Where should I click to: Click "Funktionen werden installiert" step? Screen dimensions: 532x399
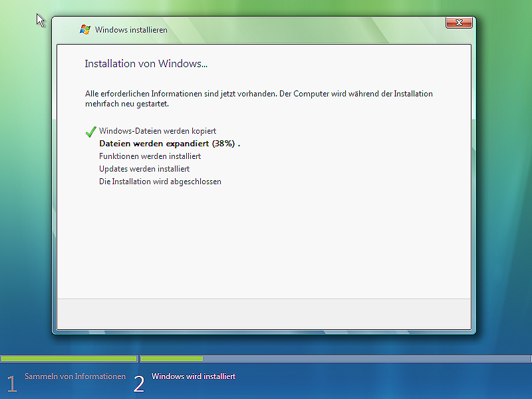tap(150, 156)
